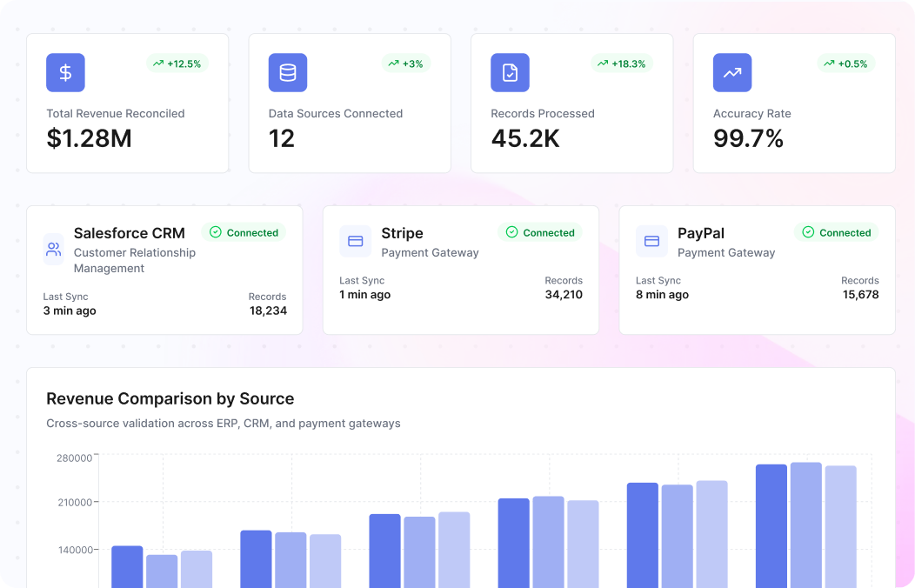Click the credit card icon beside PayPal
This screenshot has height=588, width=915.
pyautogui.click(x=651, y=241)
